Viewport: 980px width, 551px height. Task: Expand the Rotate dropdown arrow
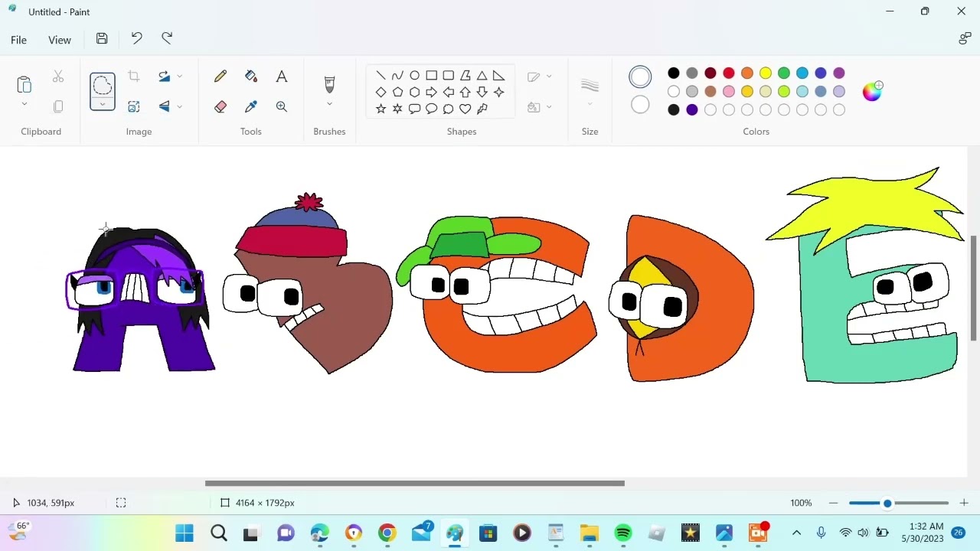click(x=180, y=77)
